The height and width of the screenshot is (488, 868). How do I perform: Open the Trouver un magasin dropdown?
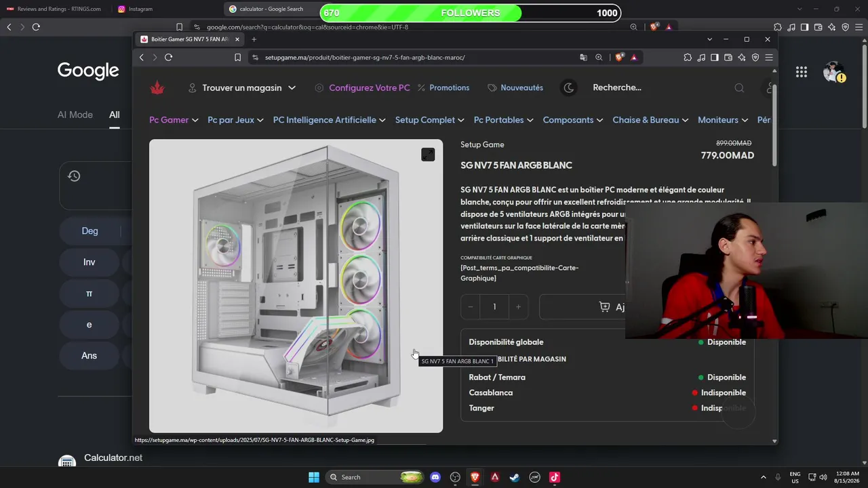241,87
